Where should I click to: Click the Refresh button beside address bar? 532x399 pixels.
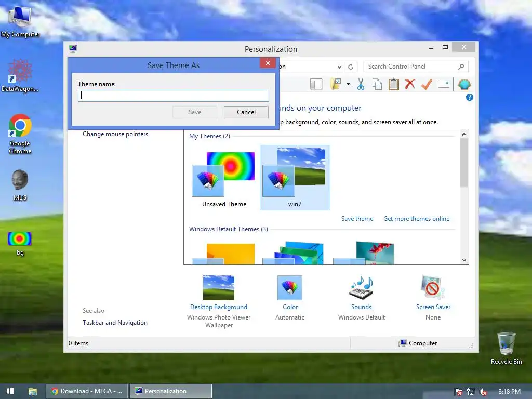[x=351, y=66]
